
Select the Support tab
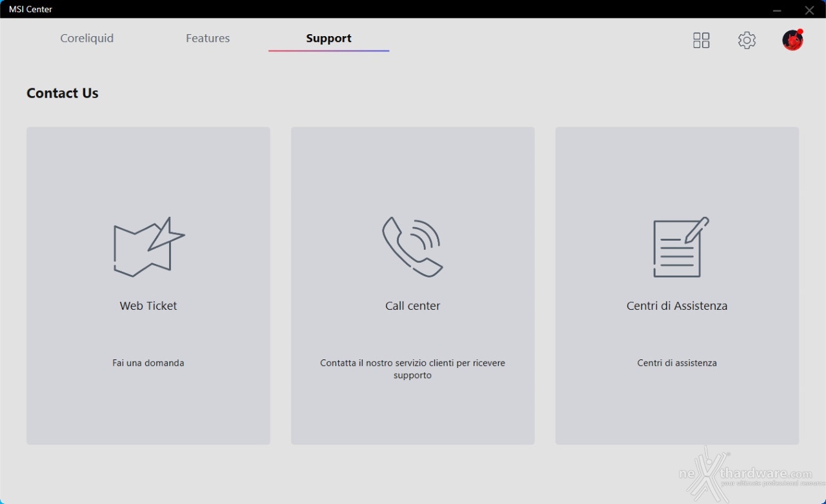(328, 38)
